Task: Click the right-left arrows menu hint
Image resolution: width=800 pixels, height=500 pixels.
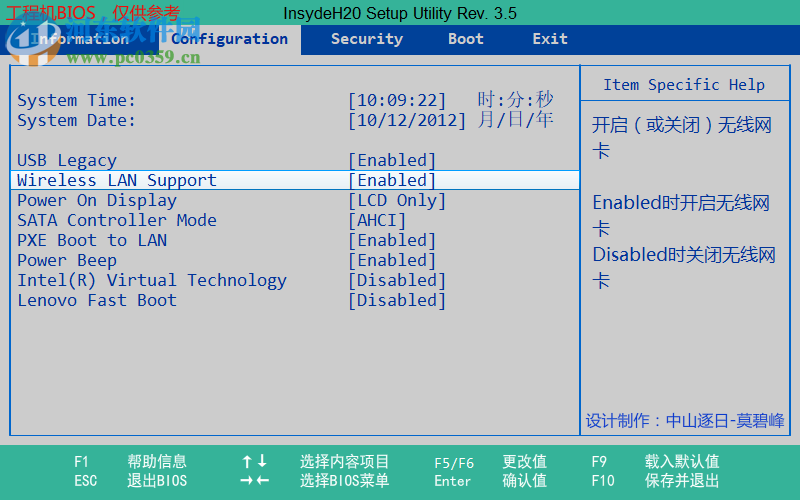Action: [x=255, y=481]
